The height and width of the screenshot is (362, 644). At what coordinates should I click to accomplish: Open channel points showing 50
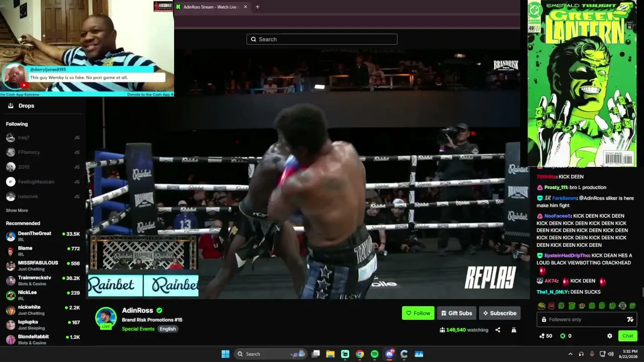coord(545,336)
